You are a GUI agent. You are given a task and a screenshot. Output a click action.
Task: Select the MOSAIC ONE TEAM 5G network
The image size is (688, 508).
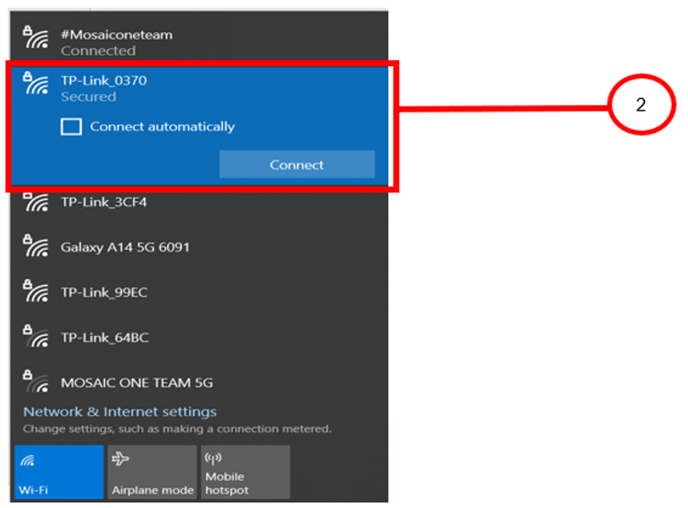(x=199, y=382)
